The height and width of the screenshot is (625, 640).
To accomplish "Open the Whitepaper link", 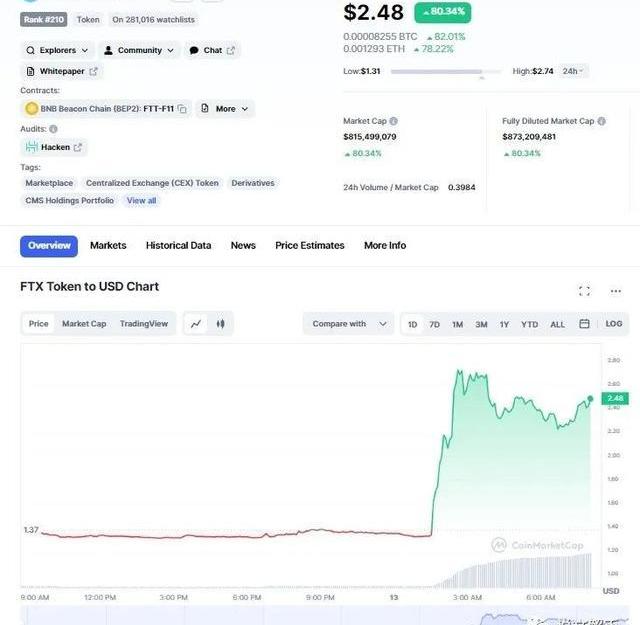I will point(62,71).
